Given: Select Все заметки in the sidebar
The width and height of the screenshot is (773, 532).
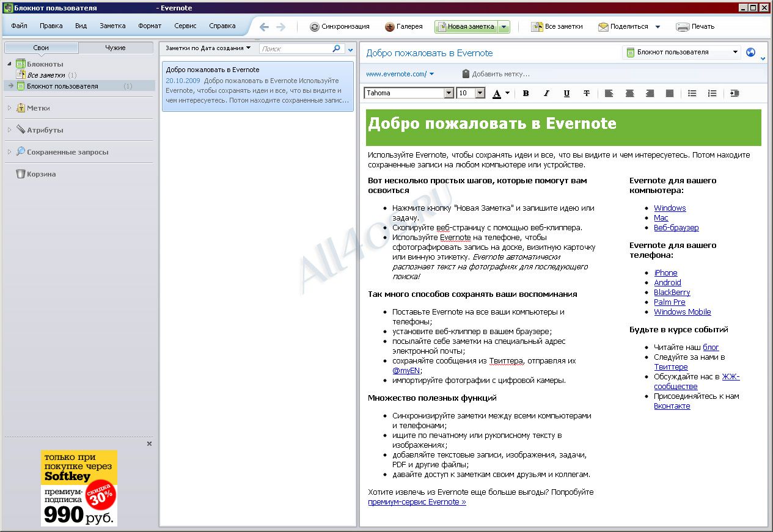Looking at the screenshot, I should [46, 75].
